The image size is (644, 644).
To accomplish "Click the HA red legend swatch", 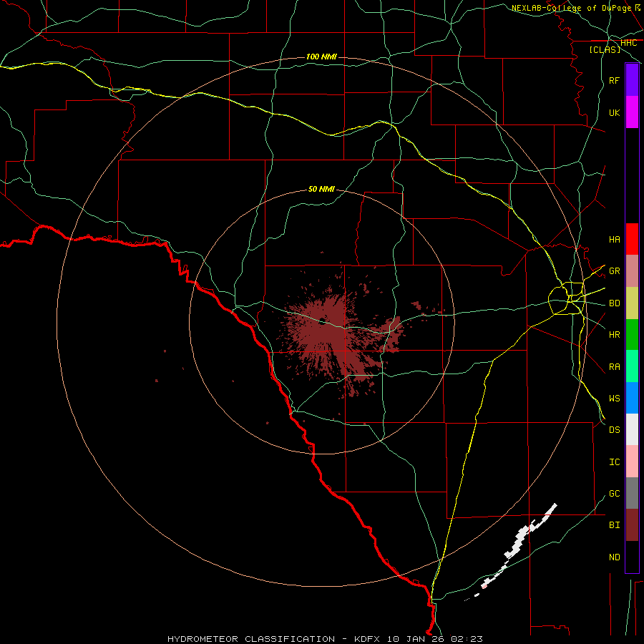I will [632, 239].
